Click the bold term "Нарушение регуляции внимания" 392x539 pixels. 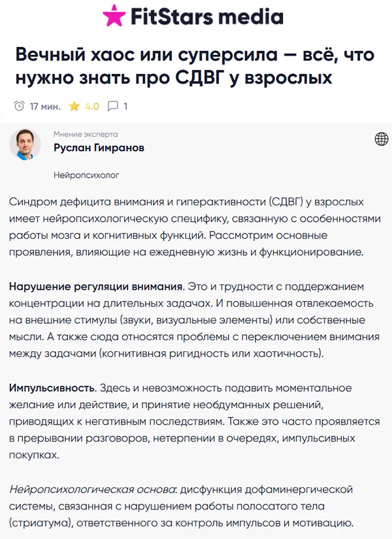(x=90, y=285)
